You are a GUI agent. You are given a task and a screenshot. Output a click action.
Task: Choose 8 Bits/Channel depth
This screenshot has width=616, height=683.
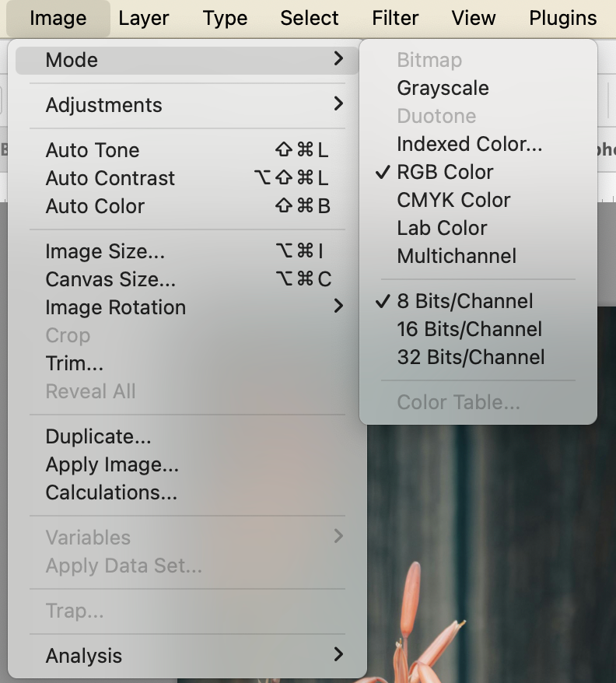464,301
